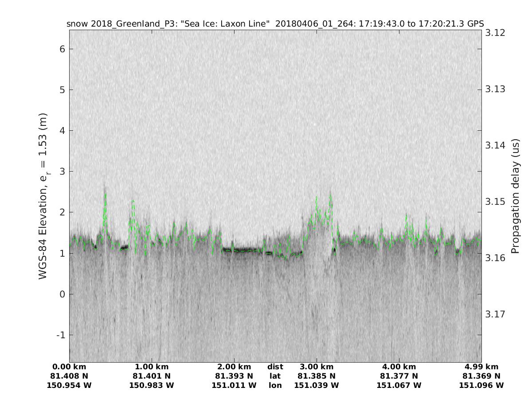Select the 150.983 W longitude label

[152, 386]
